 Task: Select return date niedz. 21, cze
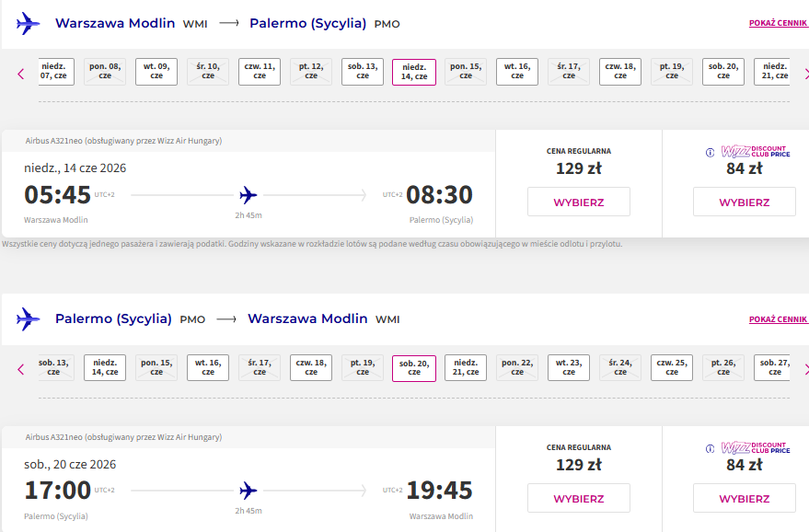(466, 367)
